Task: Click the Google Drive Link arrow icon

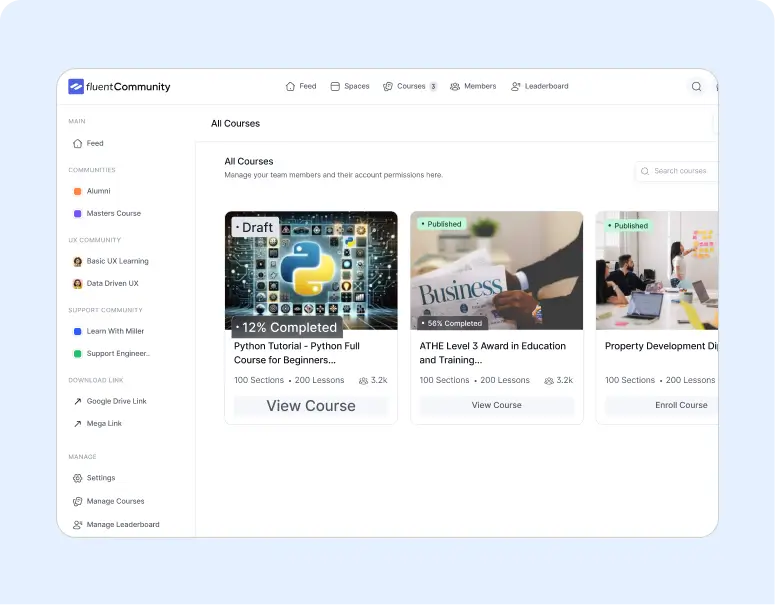Action: 78,401
